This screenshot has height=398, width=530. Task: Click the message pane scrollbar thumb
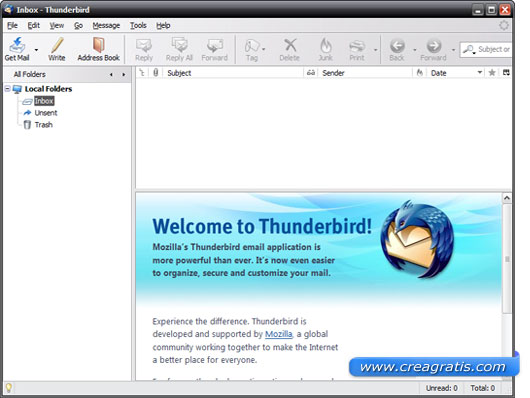(507, 259)
